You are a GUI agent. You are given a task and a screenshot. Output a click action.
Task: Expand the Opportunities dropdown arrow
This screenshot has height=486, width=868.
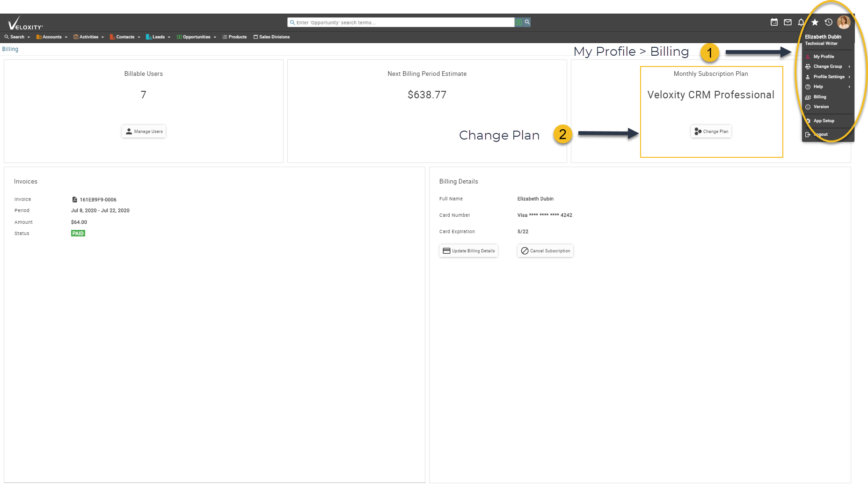coord(215,37)
